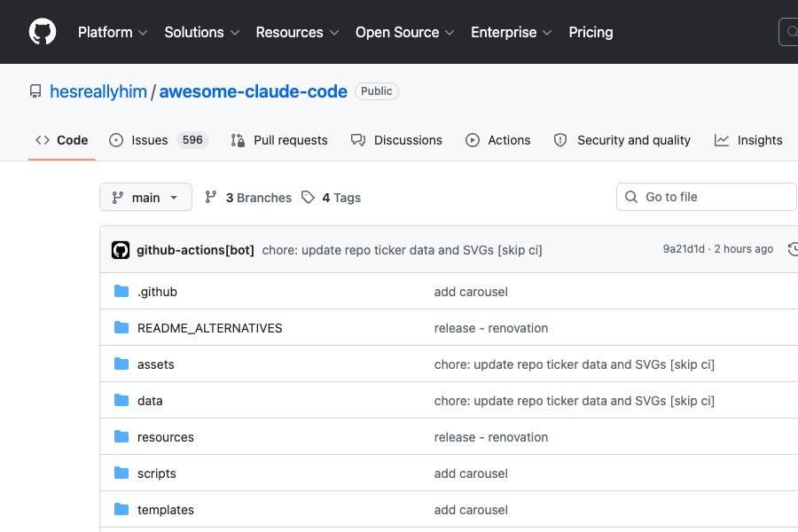
Task: Open the Pull requests tab
Action: (279, 140)
